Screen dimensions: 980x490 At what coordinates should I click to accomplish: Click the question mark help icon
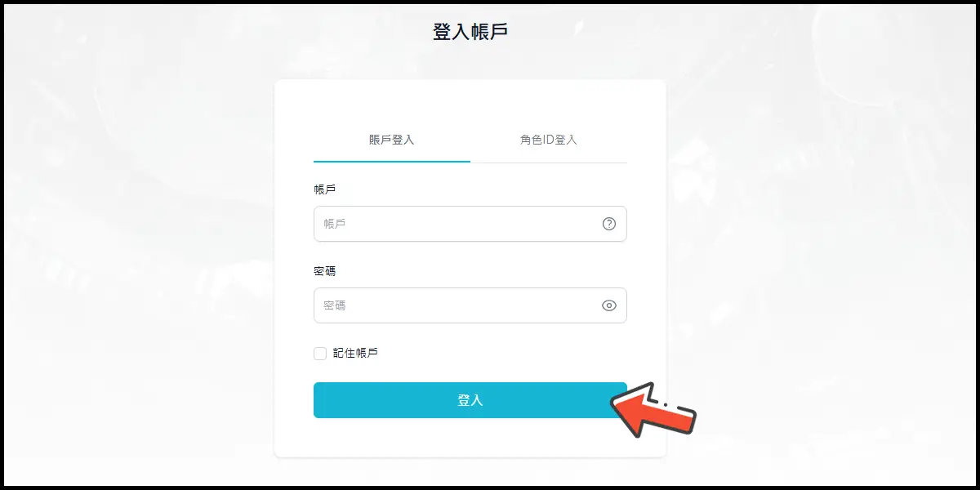(608, 224)
